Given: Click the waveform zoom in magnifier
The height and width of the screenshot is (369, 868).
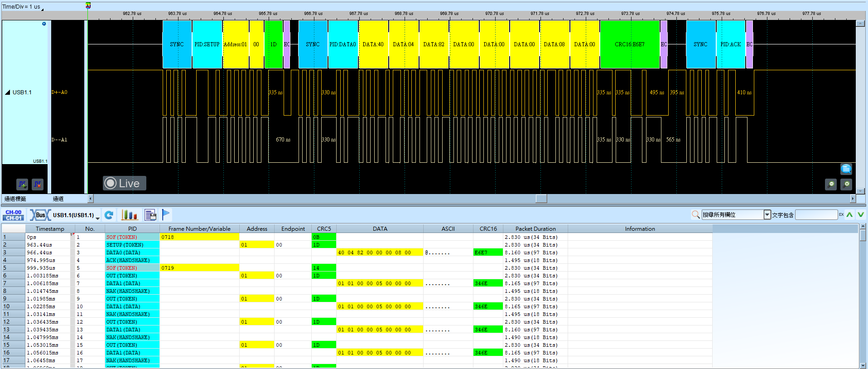Looking at the screenshot, I should pyautogui.click(x=846, y=184).
